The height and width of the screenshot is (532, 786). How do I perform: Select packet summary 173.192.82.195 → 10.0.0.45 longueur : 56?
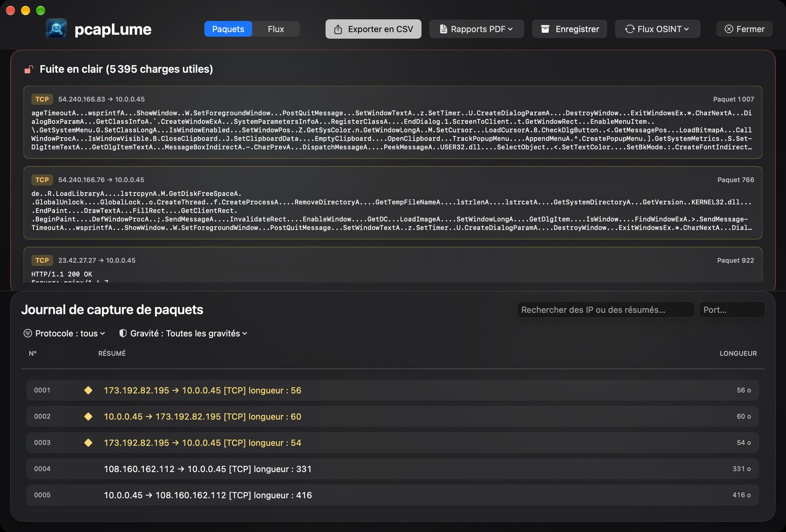(202, 390)
